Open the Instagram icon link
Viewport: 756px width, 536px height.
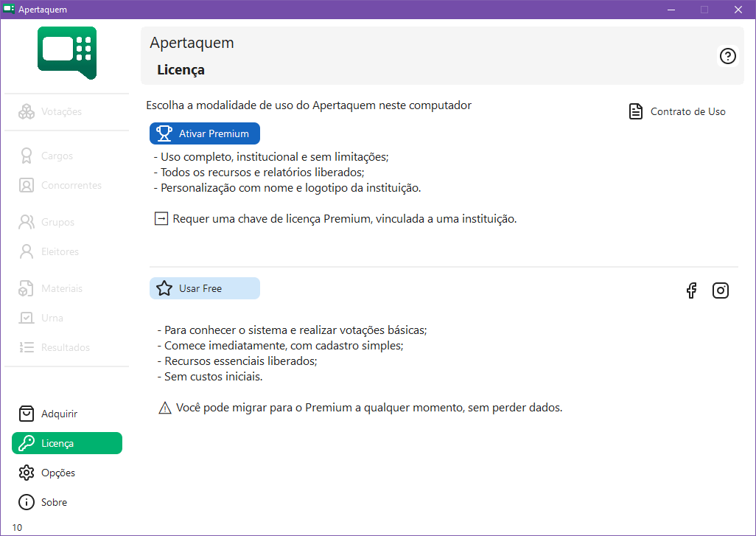[x=721, y=290]
